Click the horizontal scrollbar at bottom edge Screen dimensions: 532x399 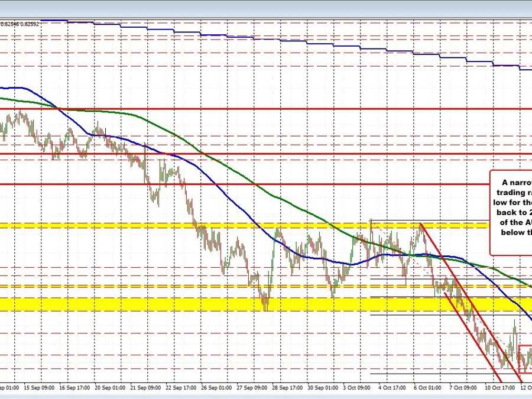266,397
